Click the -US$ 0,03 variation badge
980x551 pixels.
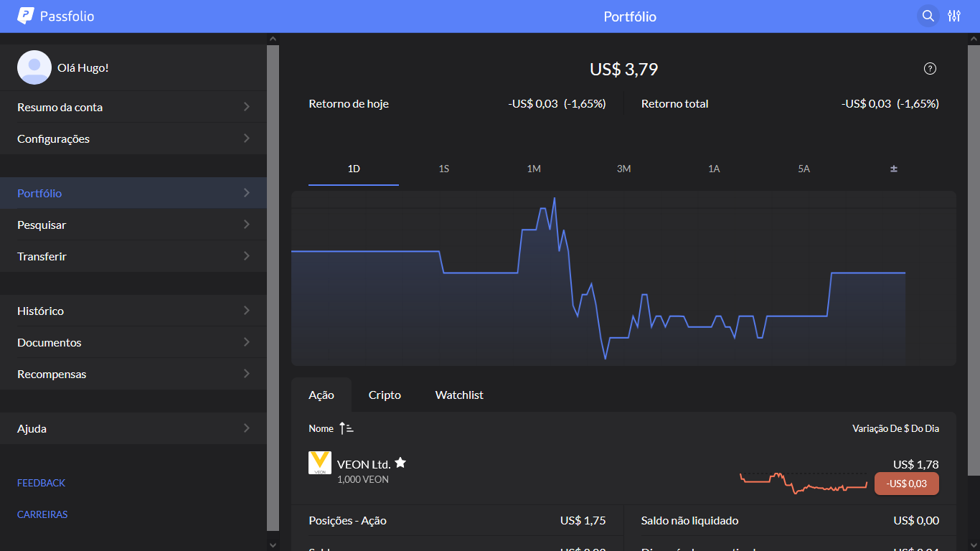[x=907, y=484]
